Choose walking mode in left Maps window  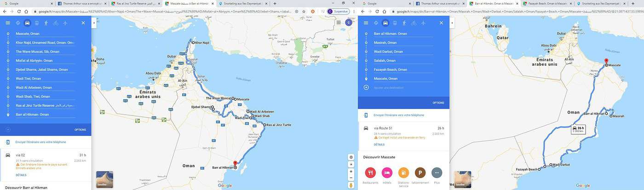point(46,23)
